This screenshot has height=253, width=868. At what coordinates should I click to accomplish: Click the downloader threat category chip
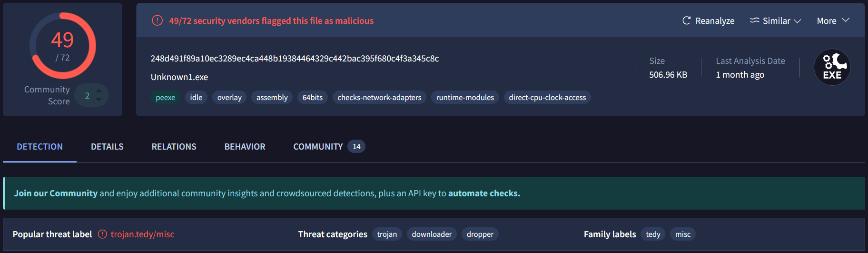tap(432, 234)
